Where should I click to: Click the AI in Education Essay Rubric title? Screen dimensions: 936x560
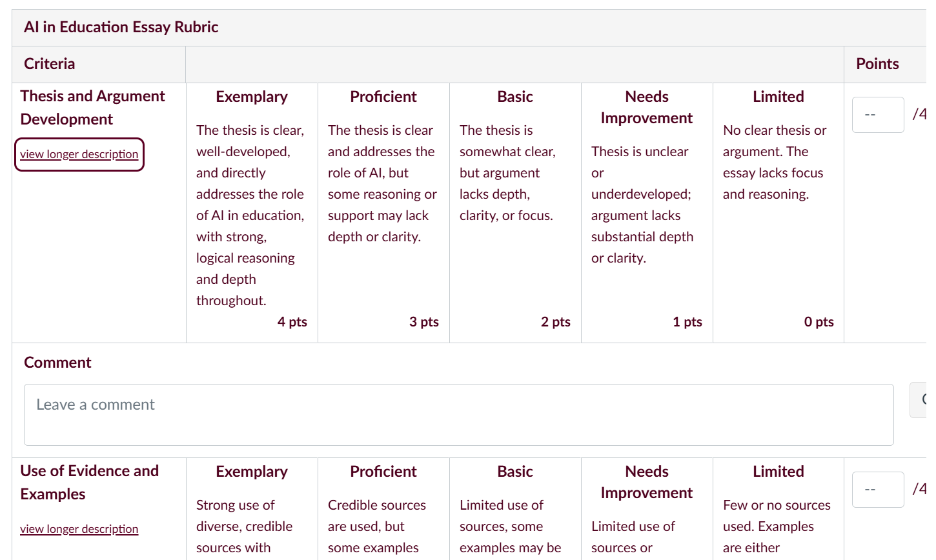121,27
